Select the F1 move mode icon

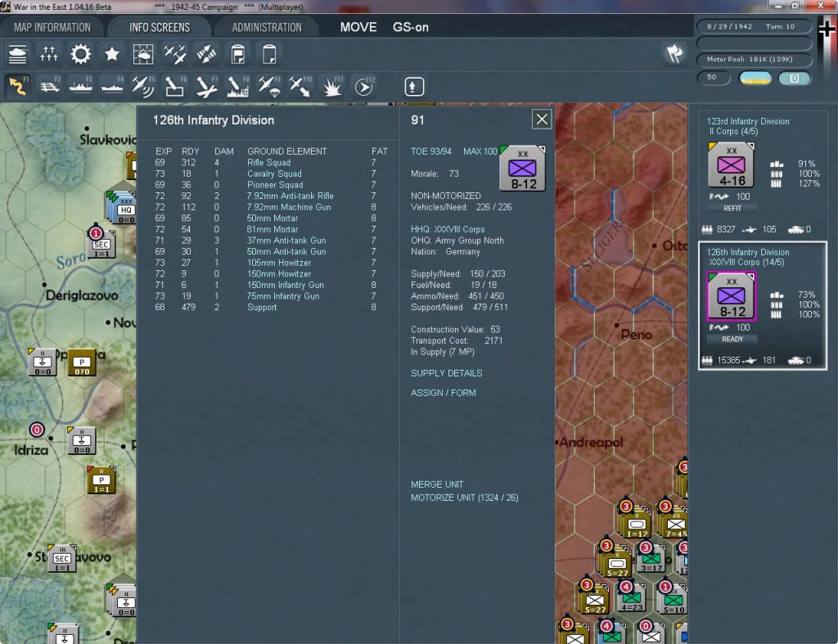point(18,86)
